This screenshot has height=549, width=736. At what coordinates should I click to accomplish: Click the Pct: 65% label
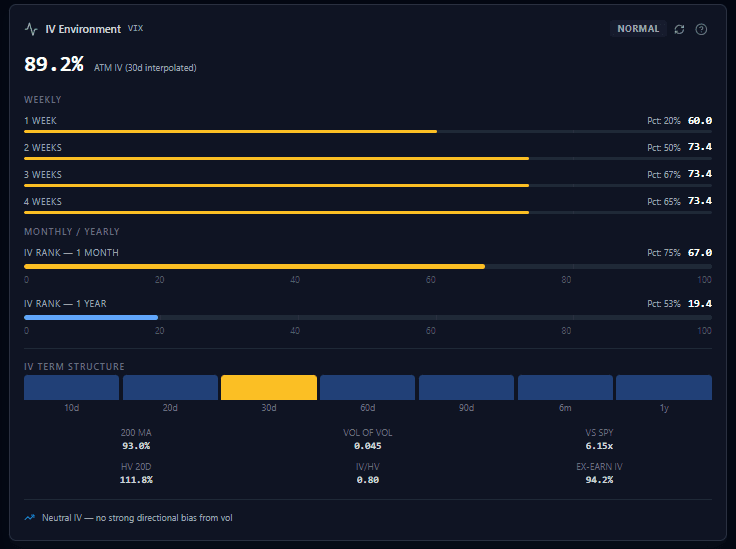[664, 201]
